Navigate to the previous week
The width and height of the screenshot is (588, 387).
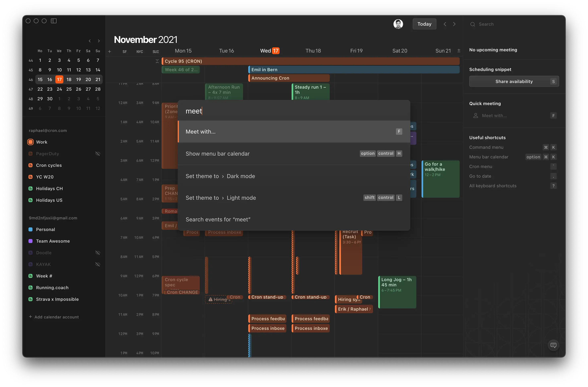click(445, 24)
